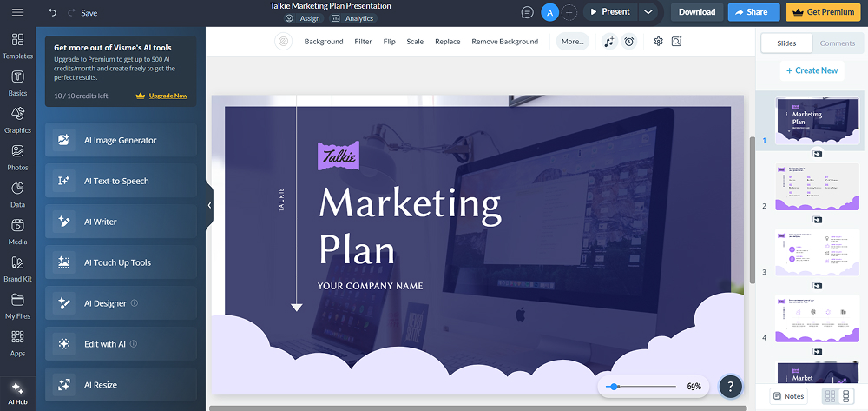Switch to list view of slides
Image resolution: width=868 pixels, height=411 pixels.
tap(846, 396)
